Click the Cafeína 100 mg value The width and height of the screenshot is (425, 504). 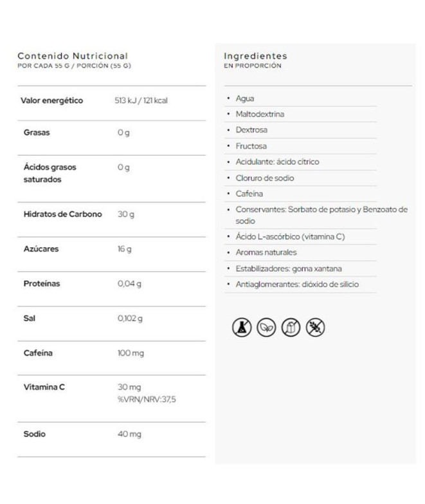pos(131,353)
